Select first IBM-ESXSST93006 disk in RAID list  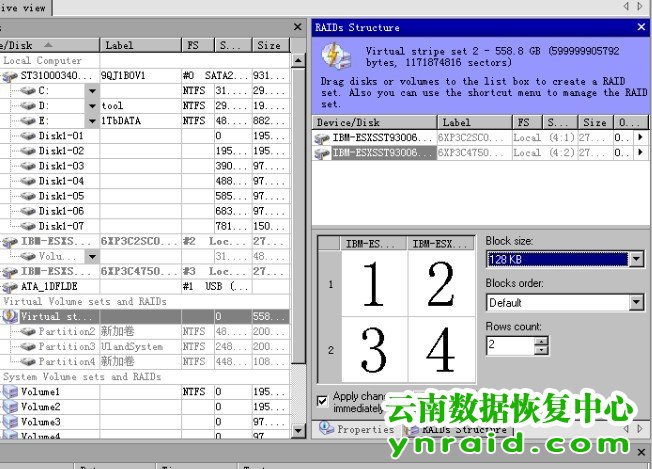(x=322, y=137)
